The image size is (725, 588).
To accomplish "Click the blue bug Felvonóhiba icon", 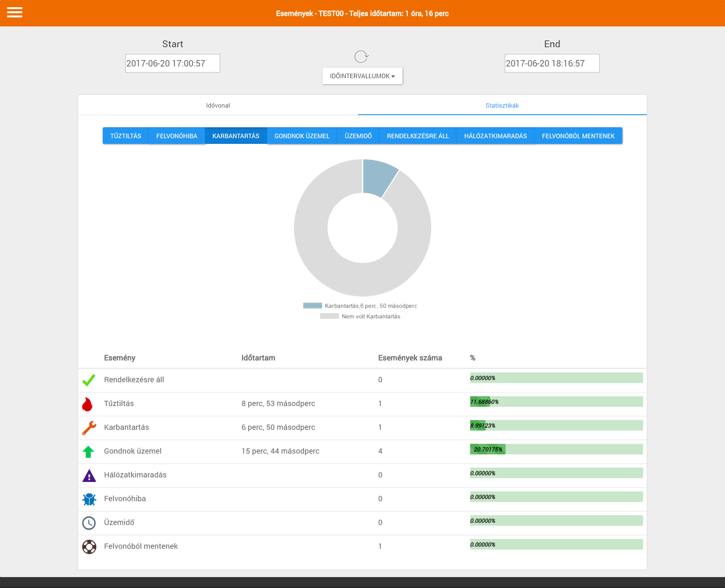I will [89, 499].
